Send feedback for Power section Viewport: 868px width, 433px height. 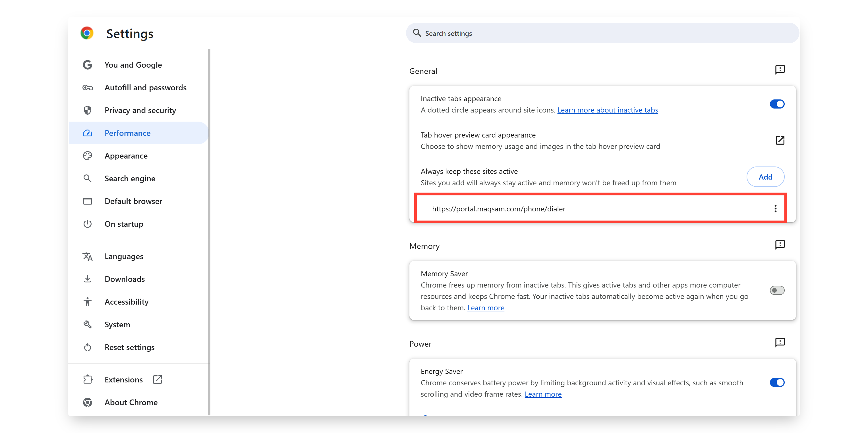[780, 342]
